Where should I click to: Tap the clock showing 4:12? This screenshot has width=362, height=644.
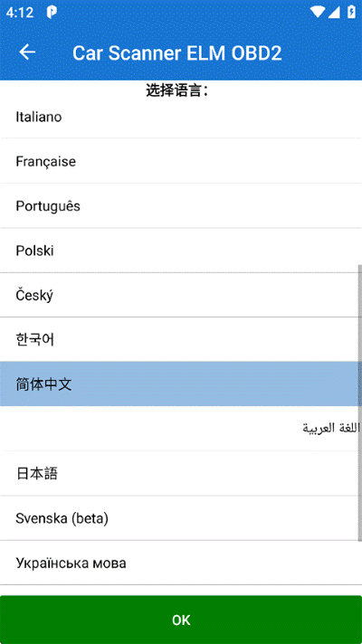coord(20,13)
